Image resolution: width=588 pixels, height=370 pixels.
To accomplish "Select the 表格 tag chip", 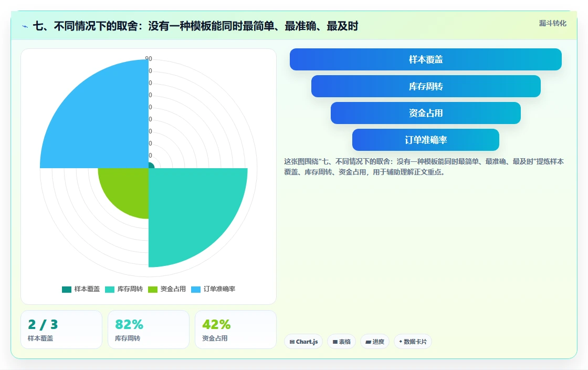I will (x=341, y=342).
